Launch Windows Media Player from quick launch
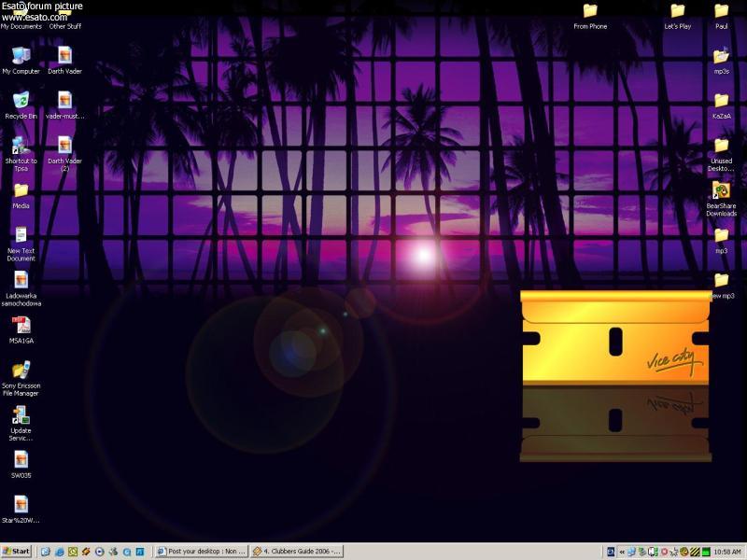 tap(100, 552)
